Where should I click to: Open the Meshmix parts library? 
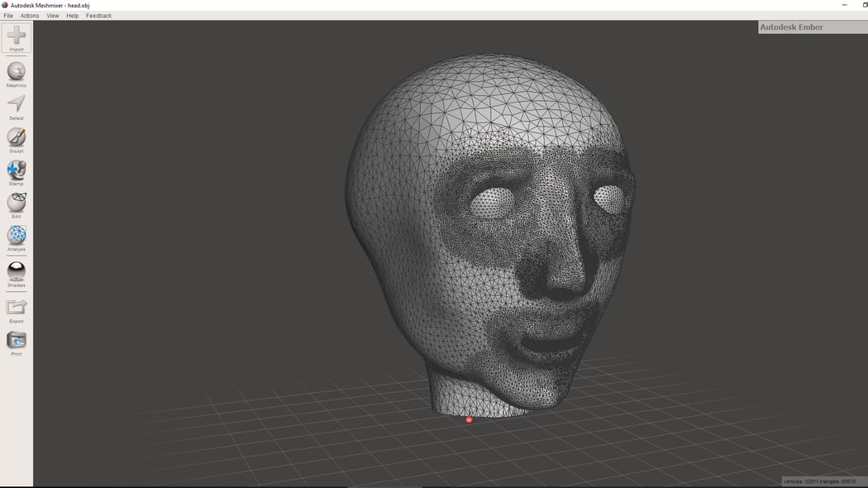coord(16,73)
